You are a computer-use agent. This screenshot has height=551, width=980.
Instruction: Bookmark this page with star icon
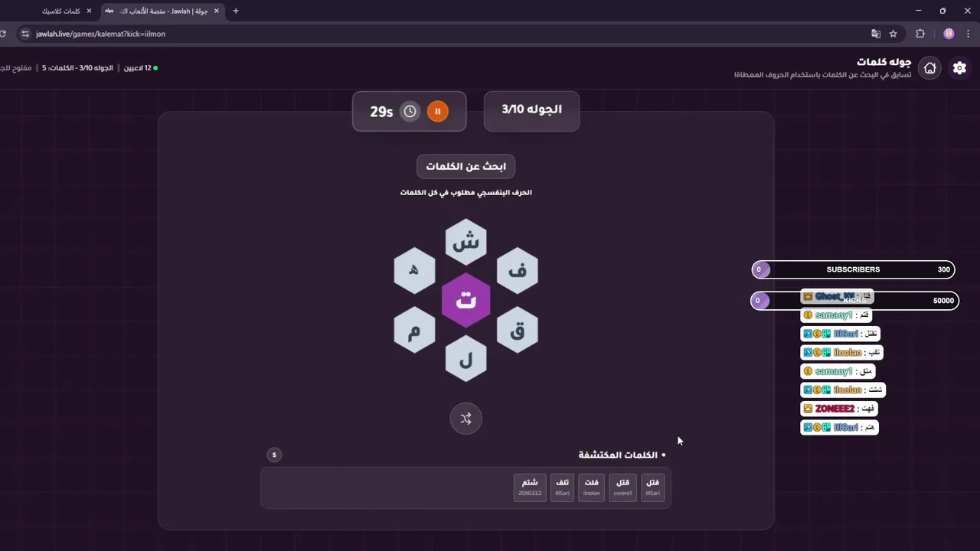tap(893, 34)
